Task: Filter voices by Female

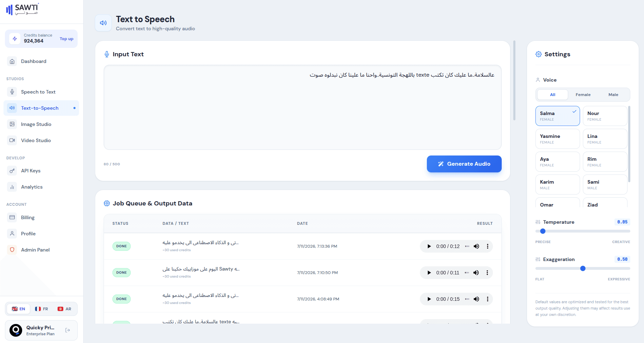Action: (x=583, y=95)
